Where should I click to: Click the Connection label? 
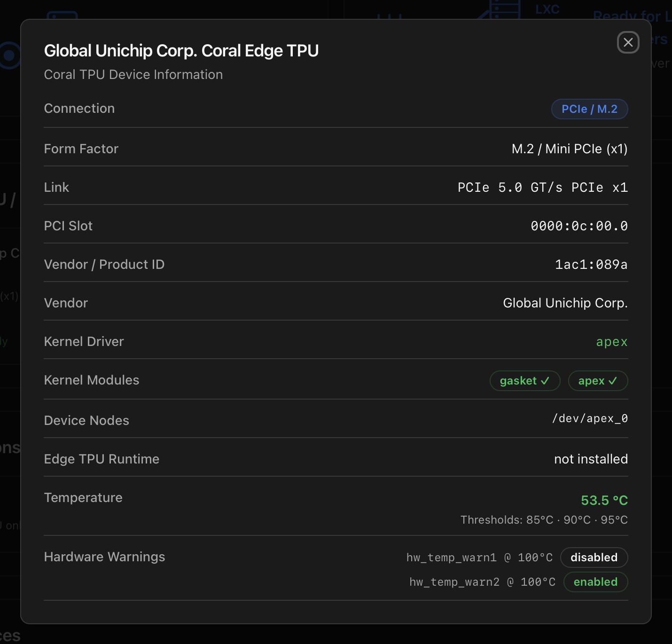pos(79,109)
